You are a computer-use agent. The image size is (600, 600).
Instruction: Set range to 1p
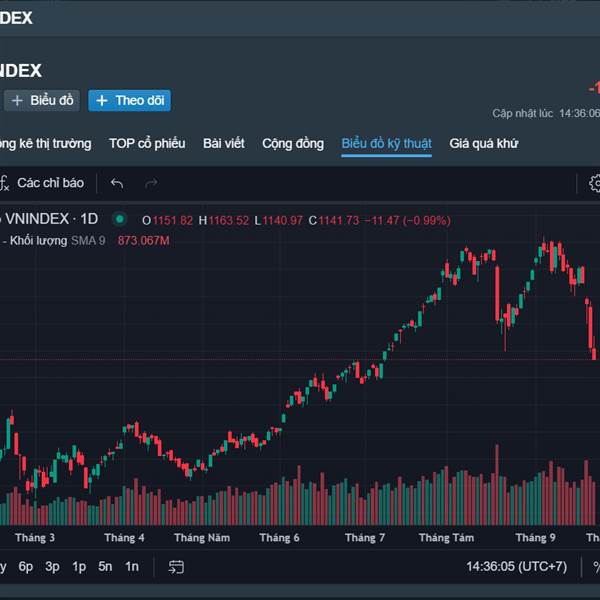click(79, 567)
